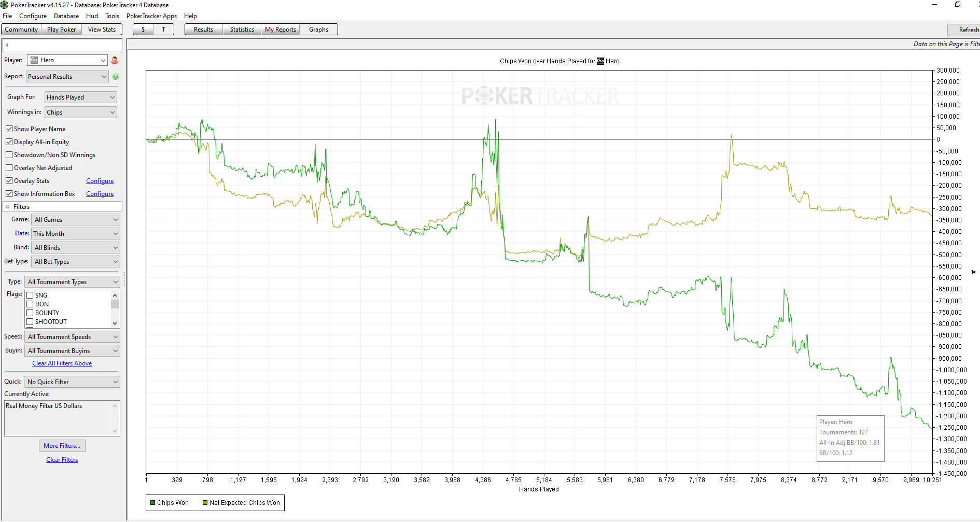Check the DON flag checkbox
This screenshot has height=522, width=980.
(x=30, y=304)
